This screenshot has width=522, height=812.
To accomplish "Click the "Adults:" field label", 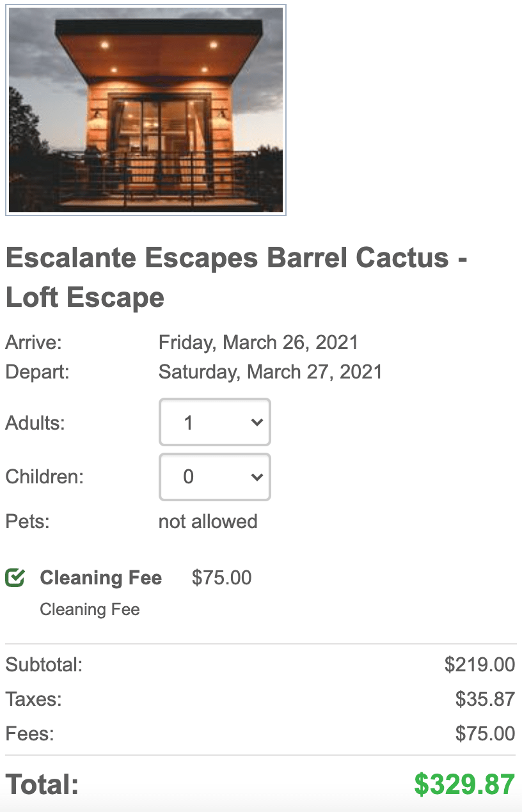I will (35, 423).
